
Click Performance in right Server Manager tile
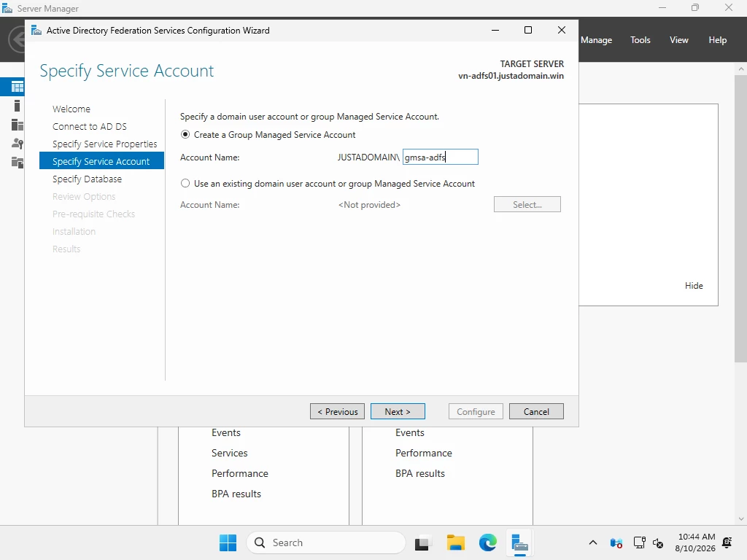[x=424, y=453]
